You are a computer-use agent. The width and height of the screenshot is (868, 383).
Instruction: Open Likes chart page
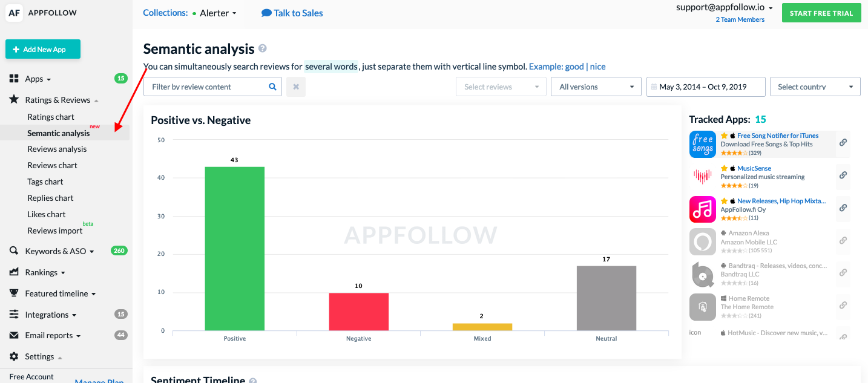pyautogui.click(x=47, y=214)
